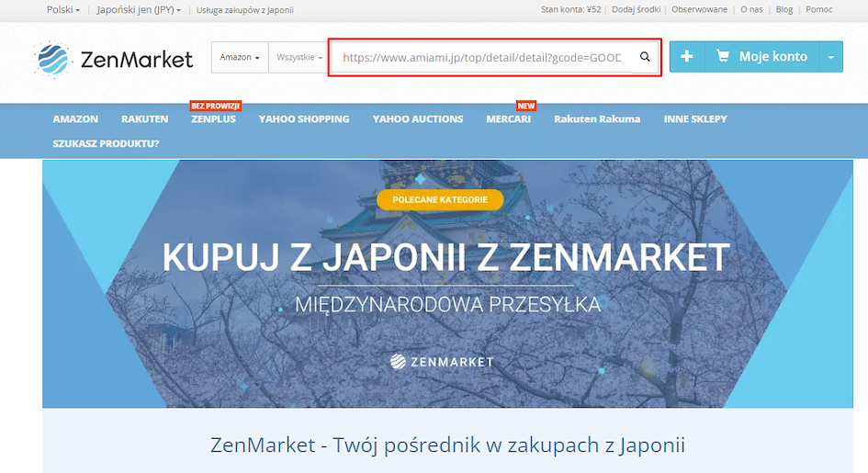Click the ZenMarket logo icon
868x473 pixels.
point(52,59)
